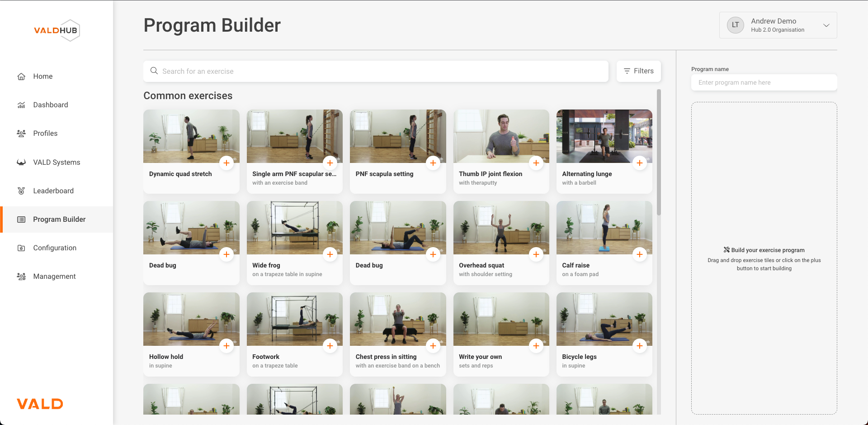Add Alternating lunge with plus icon
The image size is (868, 425).
pyautogui.click(x=640, y=163)
